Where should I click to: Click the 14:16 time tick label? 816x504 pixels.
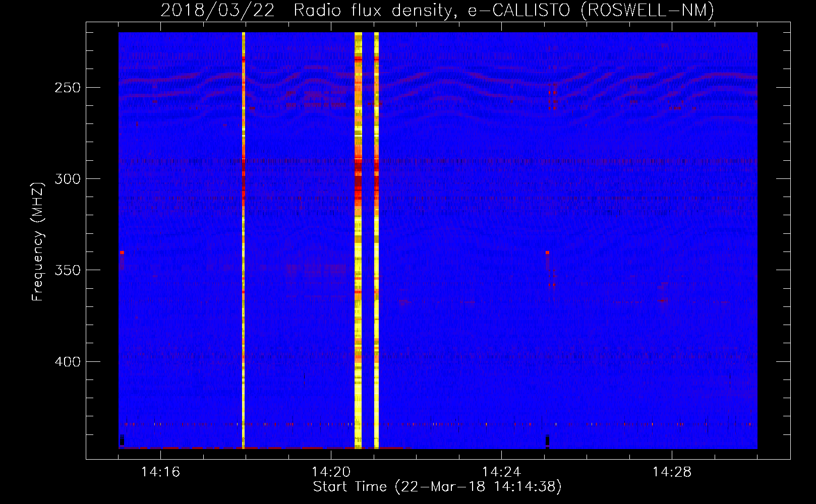pos(160,472)
